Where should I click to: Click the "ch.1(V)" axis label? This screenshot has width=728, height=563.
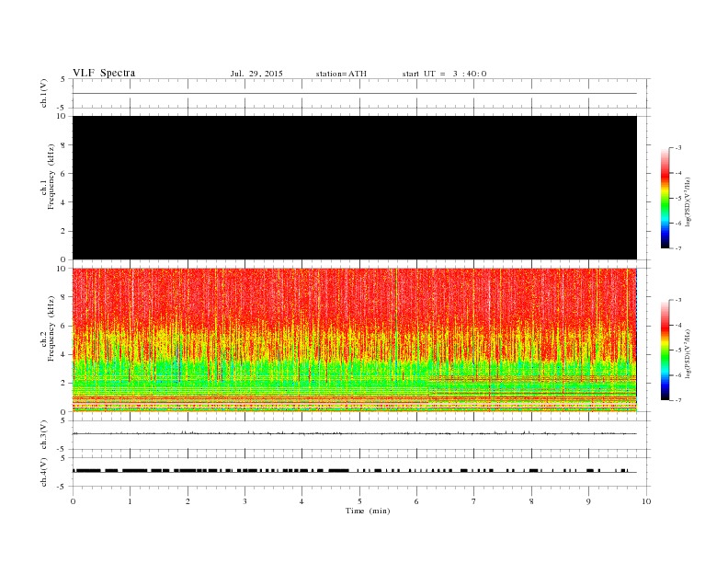(x=44, y=93)
